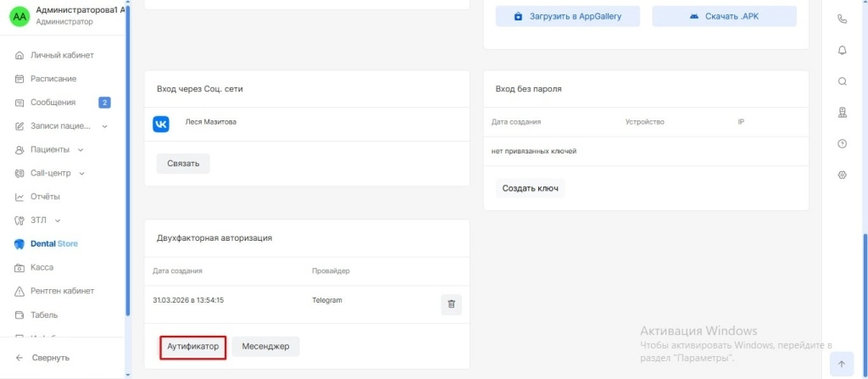Screen dimensions: 868x379
Task: Click the AA user avatar
Action: click(x=19, y=15)
